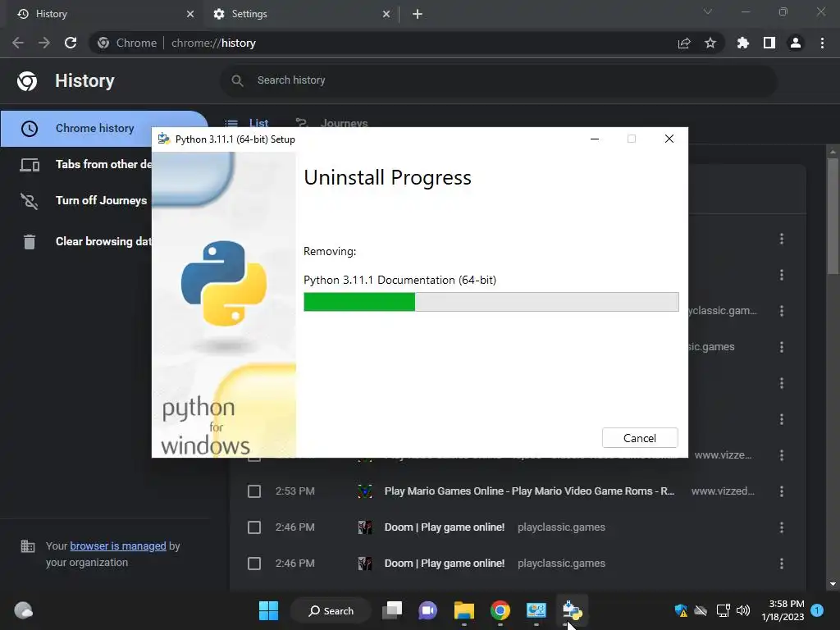Close the History tab
The image size is (840, 630).
tap(190, 14)
